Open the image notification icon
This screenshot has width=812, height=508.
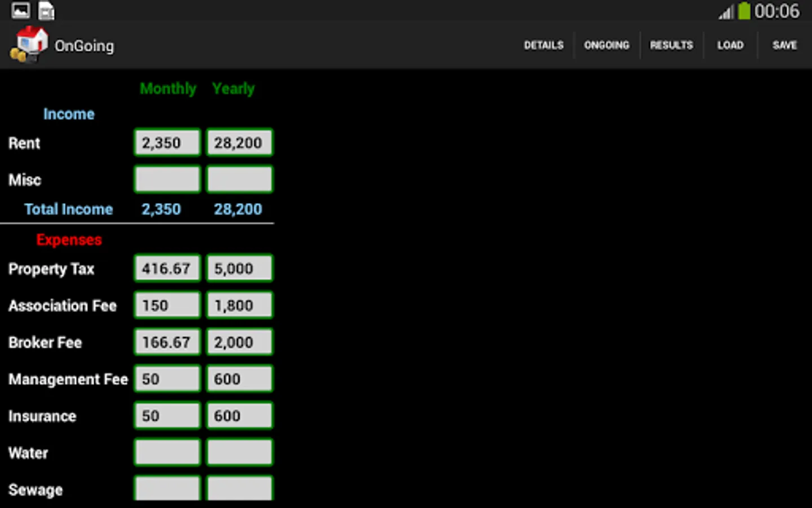(21, 10)
